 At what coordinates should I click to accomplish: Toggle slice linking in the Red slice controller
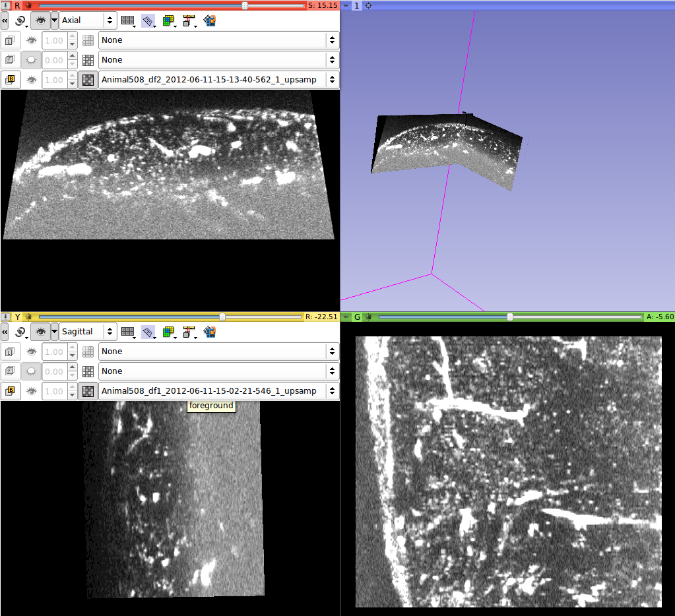click(20, 20)
